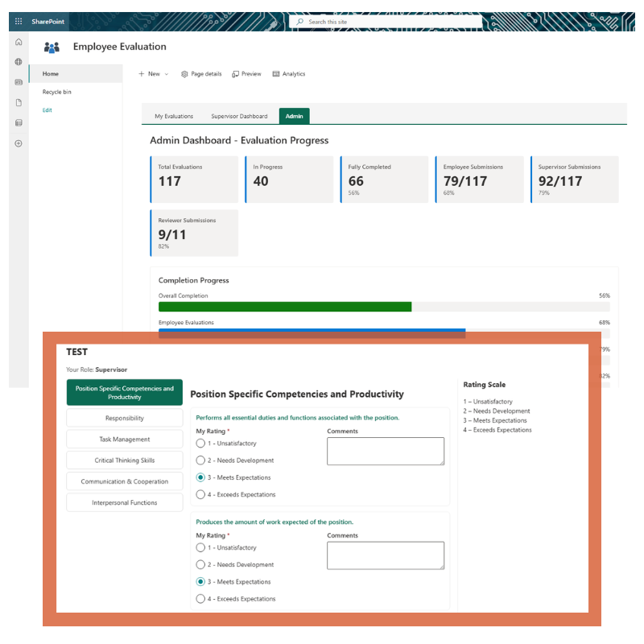This screenshot has width=644, height=644.
Task: Select '4 - Exceeds Expectations' for essential duties
Action: (201, 494)
